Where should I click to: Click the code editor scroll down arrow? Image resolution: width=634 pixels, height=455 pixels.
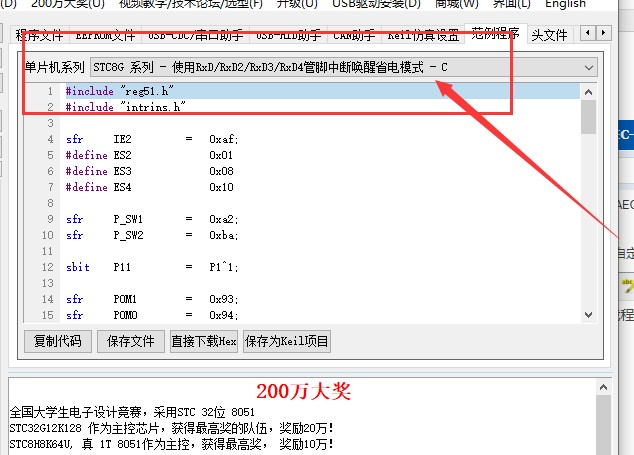588,315
